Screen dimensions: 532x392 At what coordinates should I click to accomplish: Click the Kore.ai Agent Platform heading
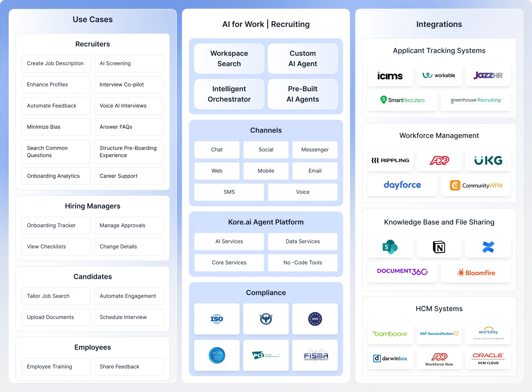coord(266,222)
